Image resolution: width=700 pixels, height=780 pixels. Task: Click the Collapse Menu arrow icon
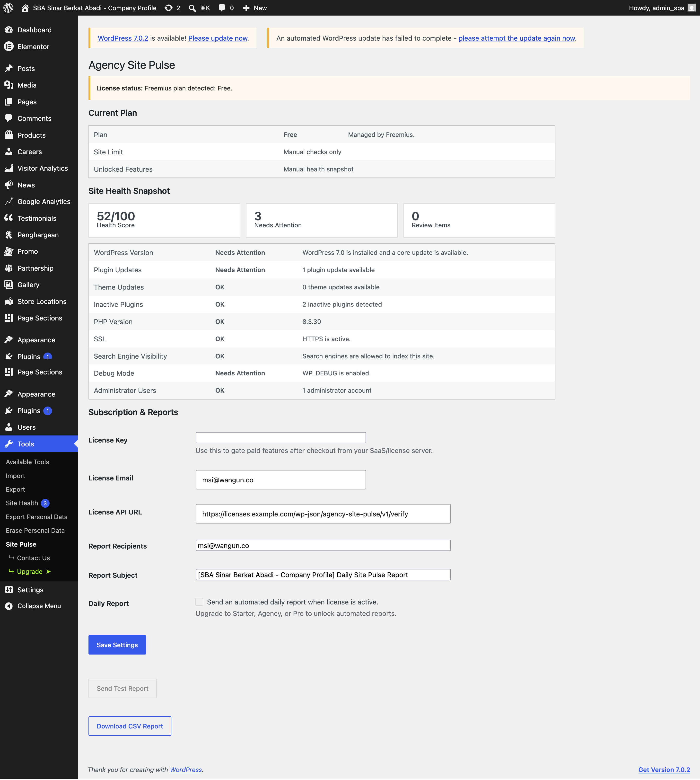pos(9,606)
